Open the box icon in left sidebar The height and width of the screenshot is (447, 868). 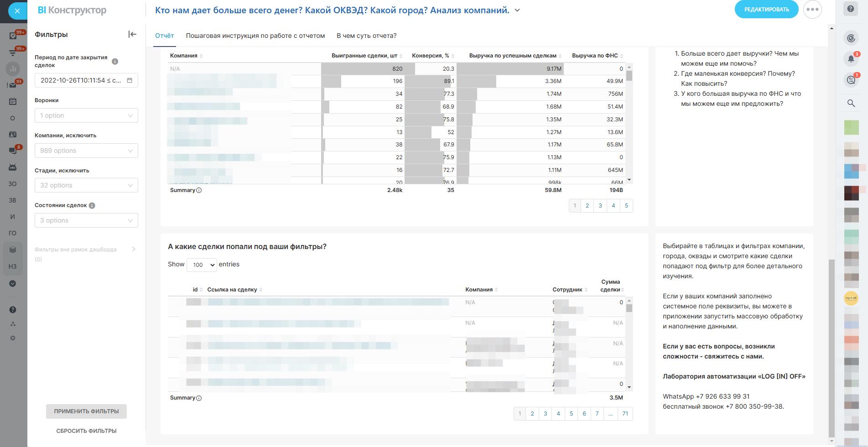(x=13, y=249)
